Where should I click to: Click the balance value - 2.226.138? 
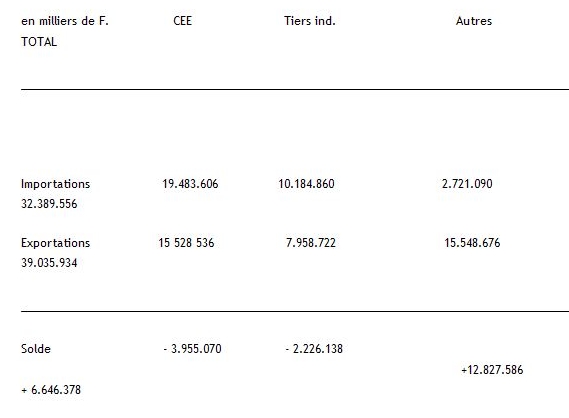(x=314, y=349)
